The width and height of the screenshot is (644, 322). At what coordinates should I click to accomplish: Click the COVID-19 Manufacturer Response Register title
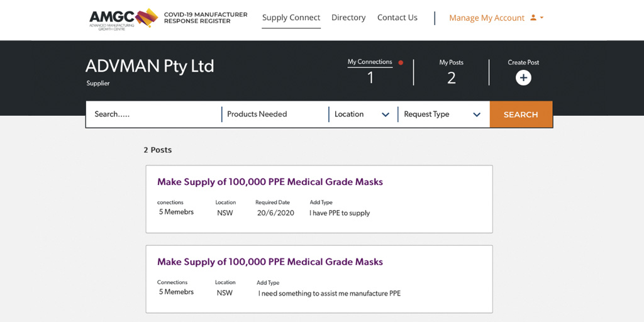[x=206, y=18]
